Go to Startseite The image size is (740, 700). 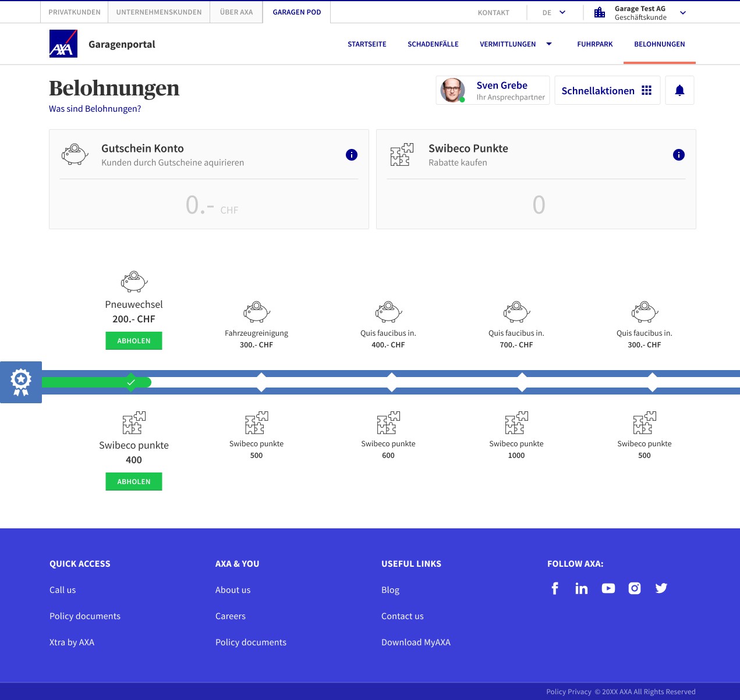(x=367, y=44)
